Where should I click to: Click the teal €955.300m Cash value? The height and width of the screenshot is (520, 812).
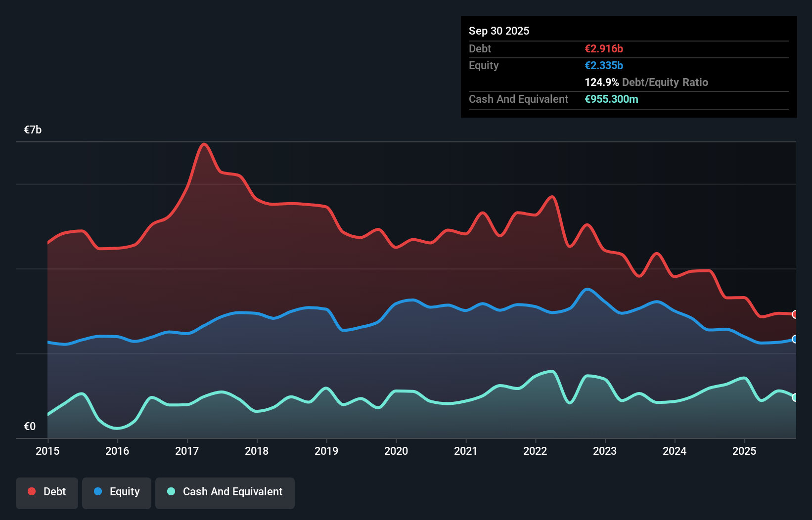coord(612,99)
